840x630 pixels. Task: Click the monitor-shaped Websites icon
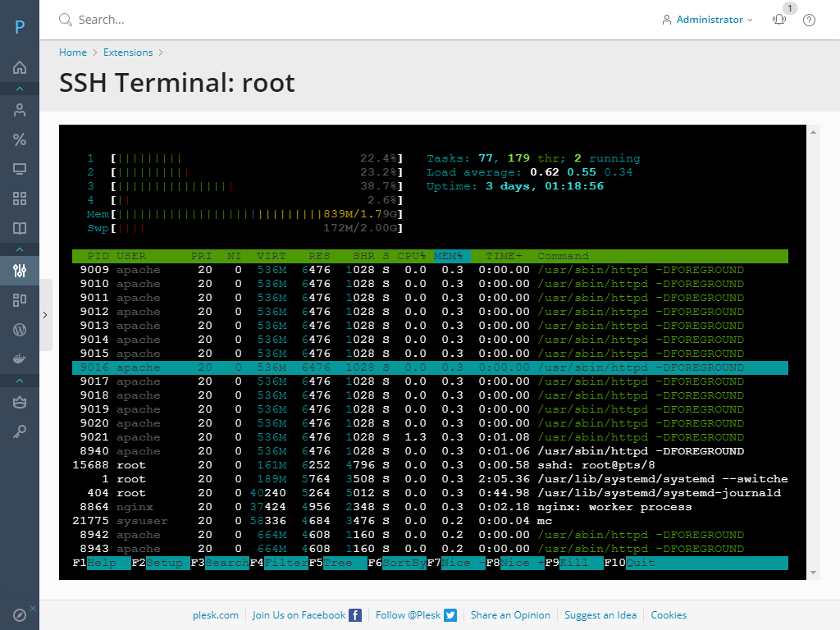click(20, 169)
